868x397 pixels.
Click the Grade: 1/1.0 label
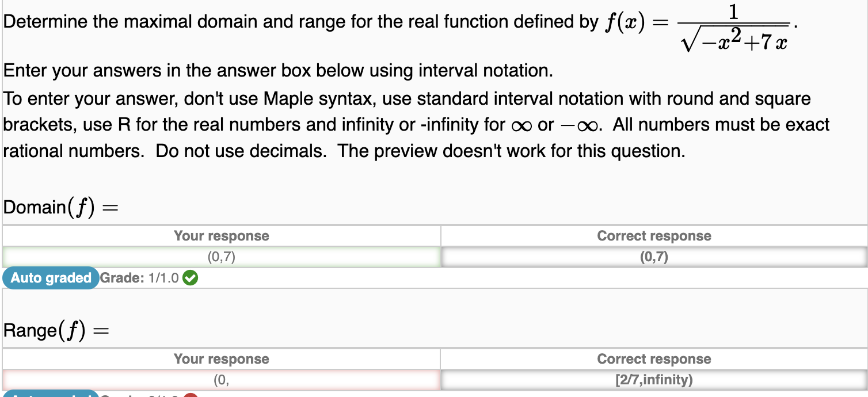[x=140, y=278]
